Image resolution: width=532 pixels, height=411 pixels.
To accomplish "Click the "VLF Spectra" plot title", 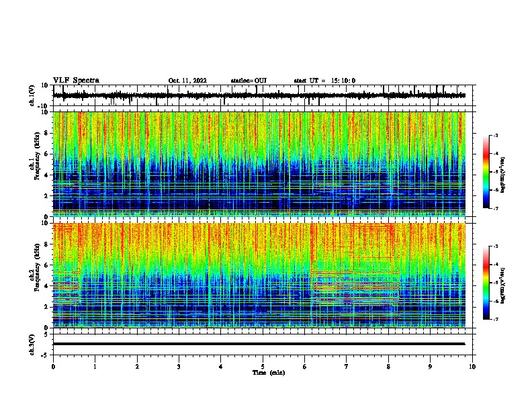I will (x=76, y=81).
